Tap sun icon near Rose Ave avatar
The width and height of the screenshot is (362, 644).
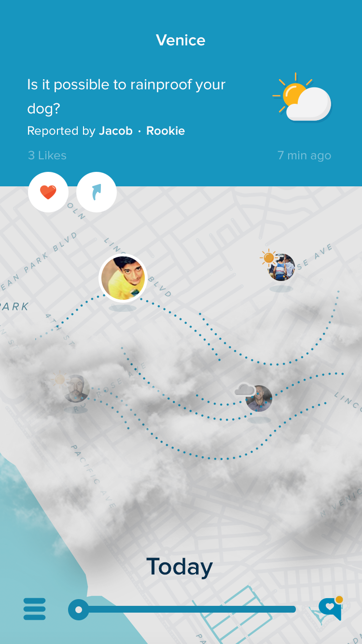268,258
